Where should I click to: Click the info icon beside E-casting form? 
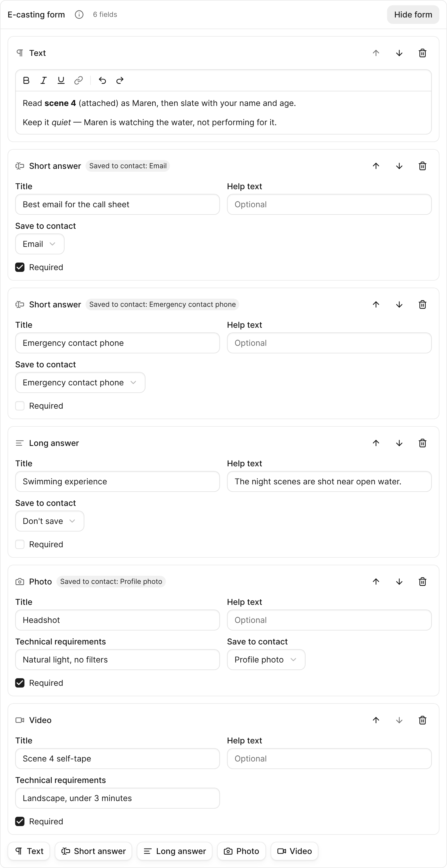click(79, 15)
